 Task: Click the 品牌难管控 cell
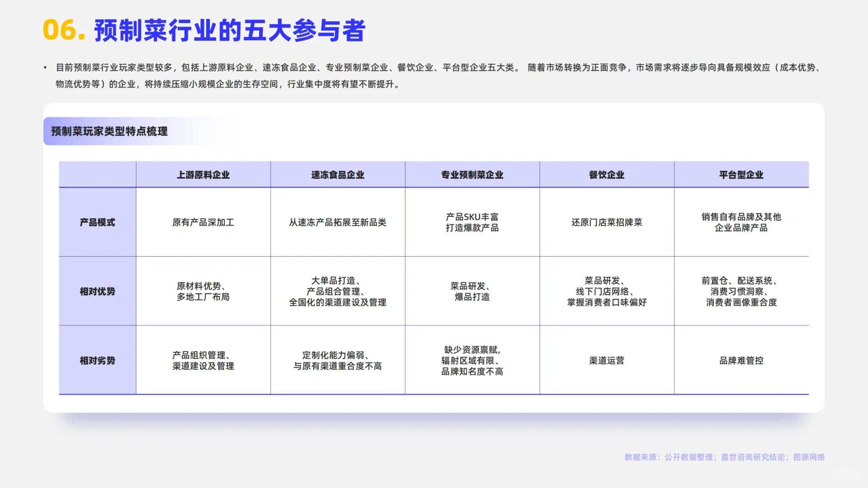741,361
